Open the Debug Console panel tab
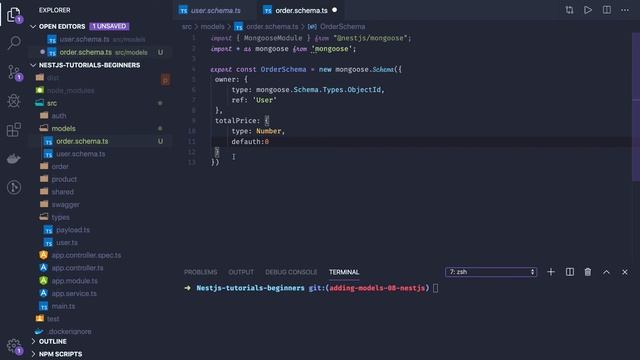This screenshot has height=360, width=640. [x=291, y=272]
